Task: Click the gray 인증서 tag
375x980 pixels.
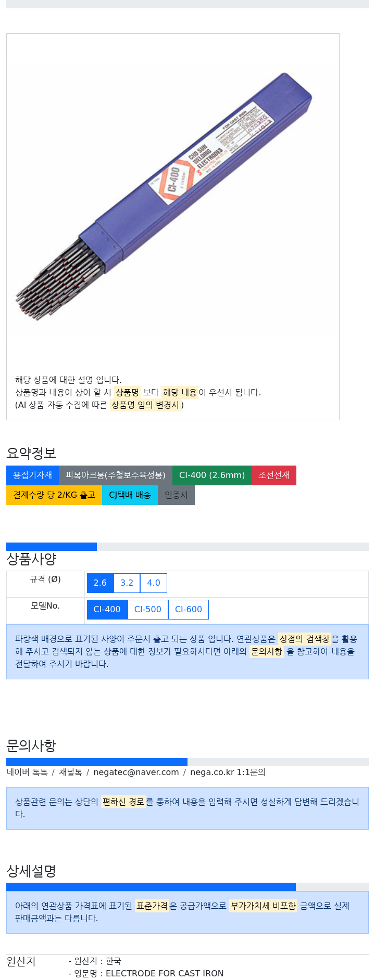Action: pos(176,495)
